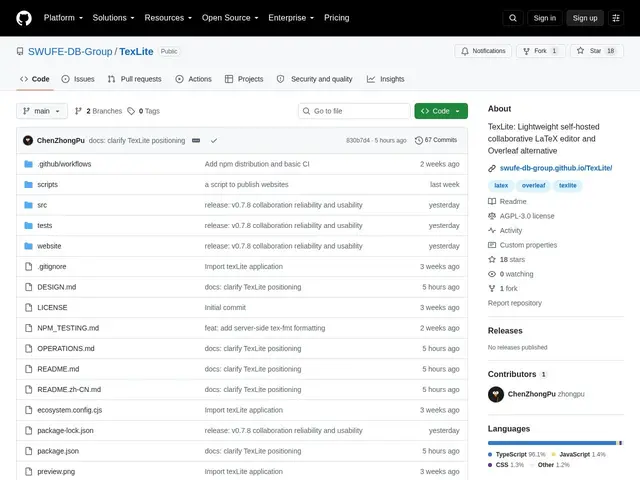Click the book icon next to Readme
Image resolution: width=640 pixels, height=480 pixels.
492,202
